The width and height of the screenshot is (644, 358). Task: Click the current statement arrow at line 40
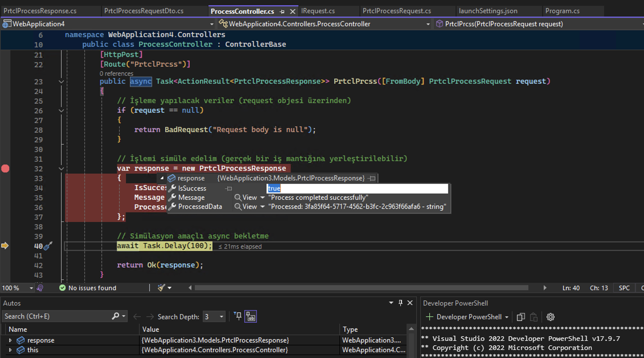(5, 246)
